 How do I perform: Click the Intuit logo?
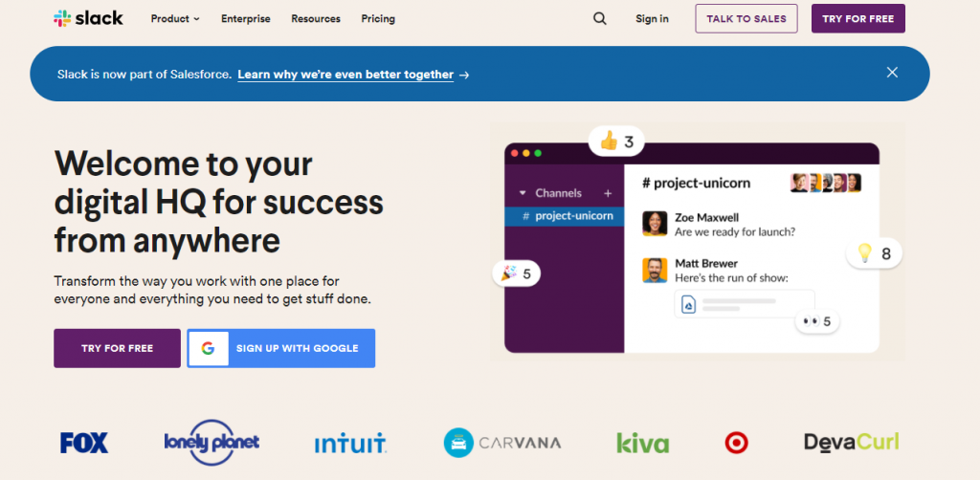pyautogui.click(x=350, y=443)
